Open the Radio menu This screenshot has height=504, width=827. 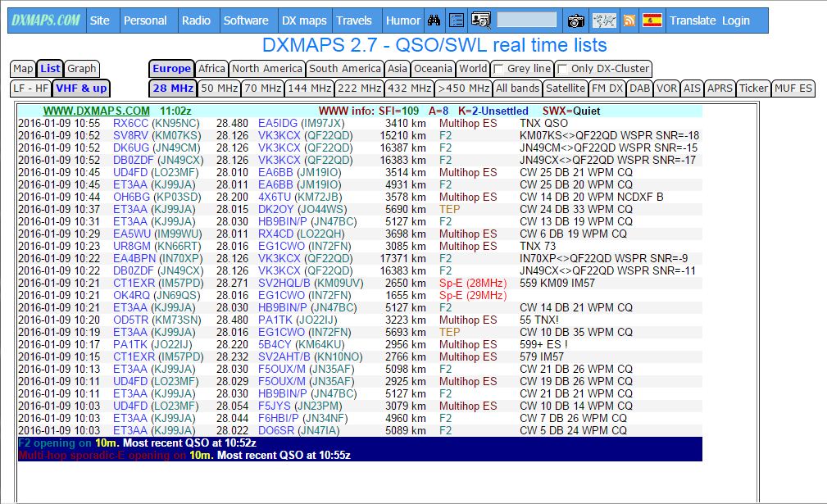coord(196,20)
